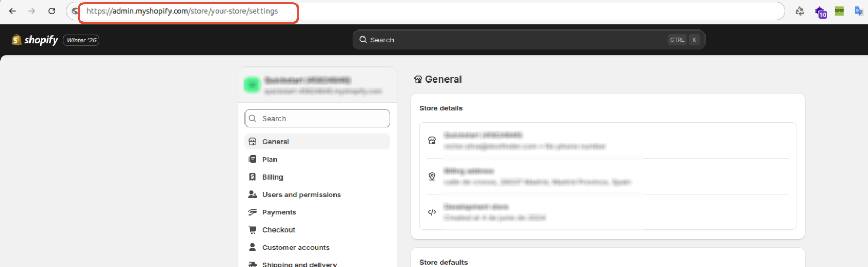Click the green sunglasses extension icon

(x=840, y=11)
